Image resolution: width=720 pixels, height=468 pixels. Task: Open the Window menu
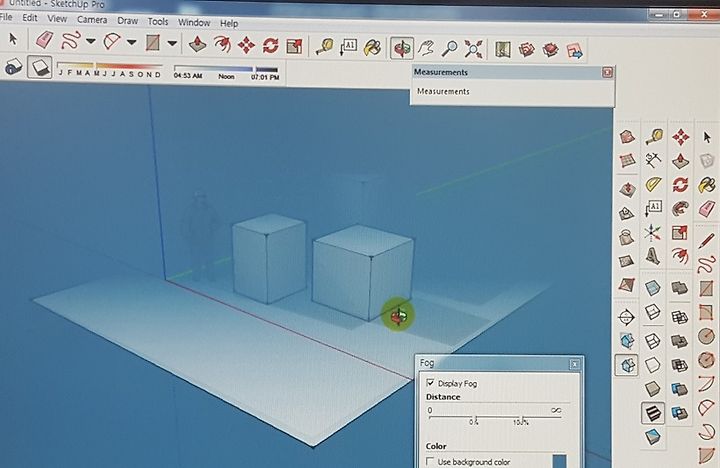point(194,23)
